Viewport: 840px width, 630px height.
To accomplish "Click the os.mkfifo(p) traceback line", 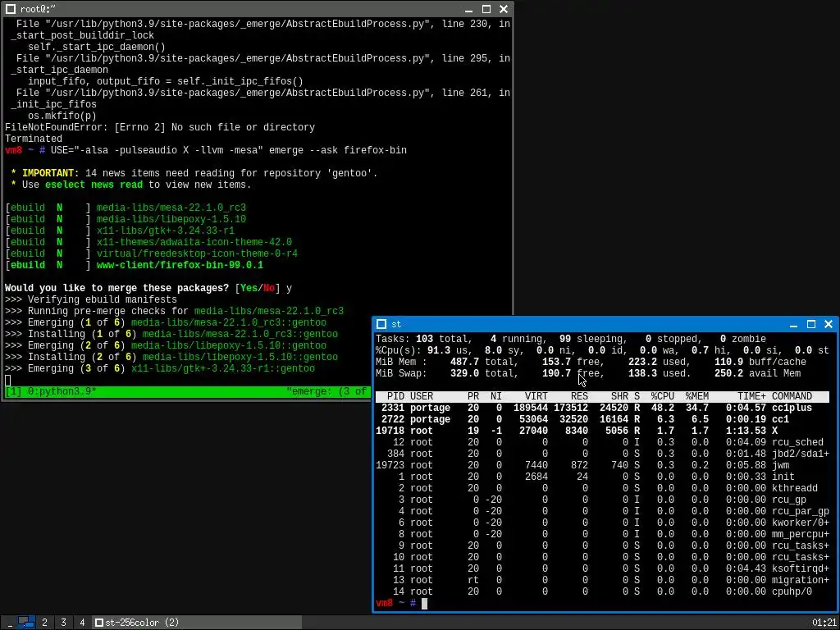I will (62, 116).
